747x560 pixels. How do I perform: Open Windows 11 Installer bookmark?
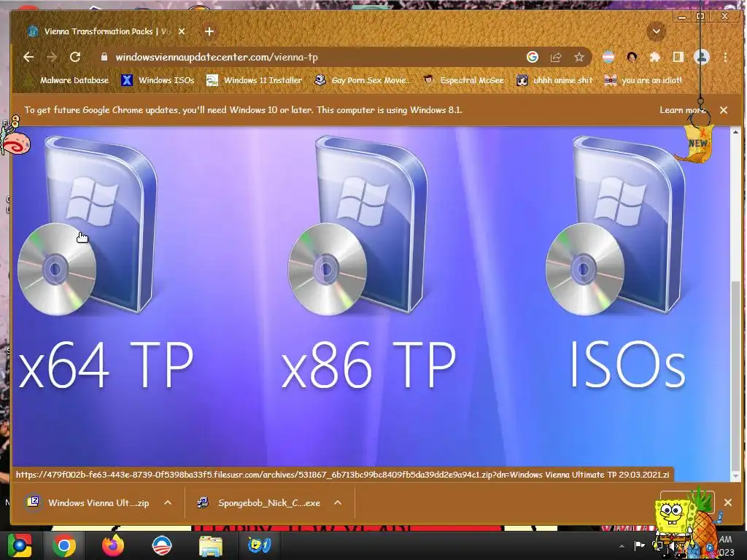[254, 80]
